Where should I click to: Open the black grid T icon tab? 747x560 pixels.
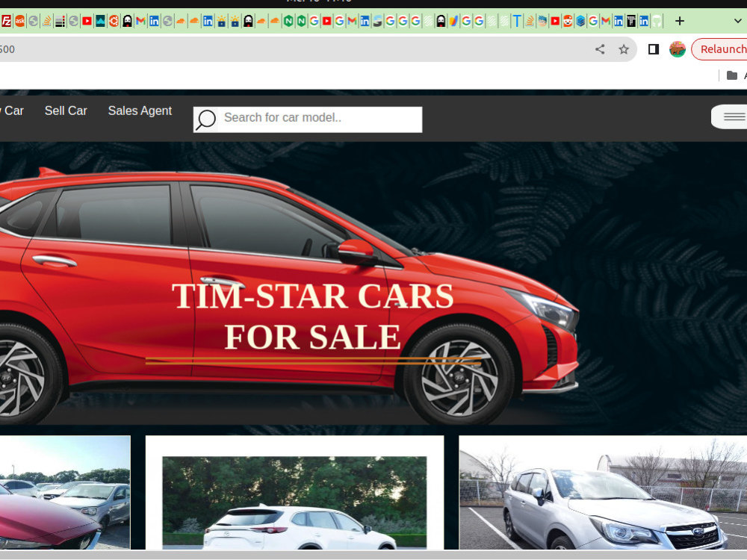[631, 21]
